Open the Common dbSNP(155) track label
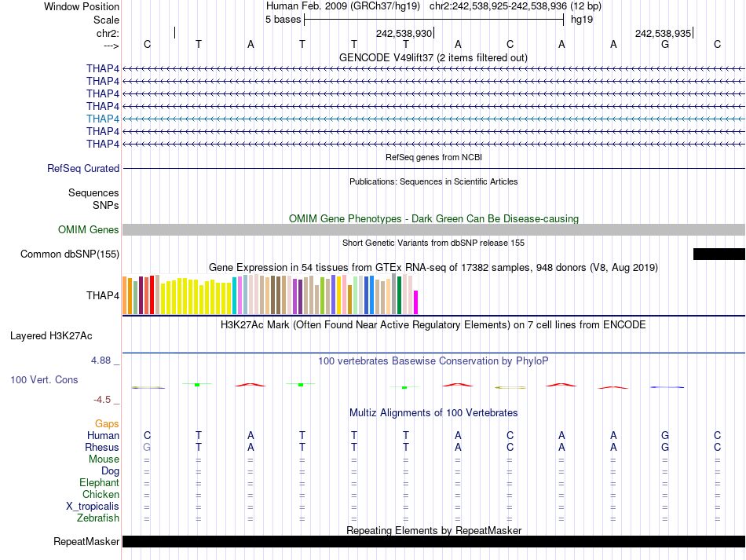Screen dimensions: 746x560 coord(70,254)
